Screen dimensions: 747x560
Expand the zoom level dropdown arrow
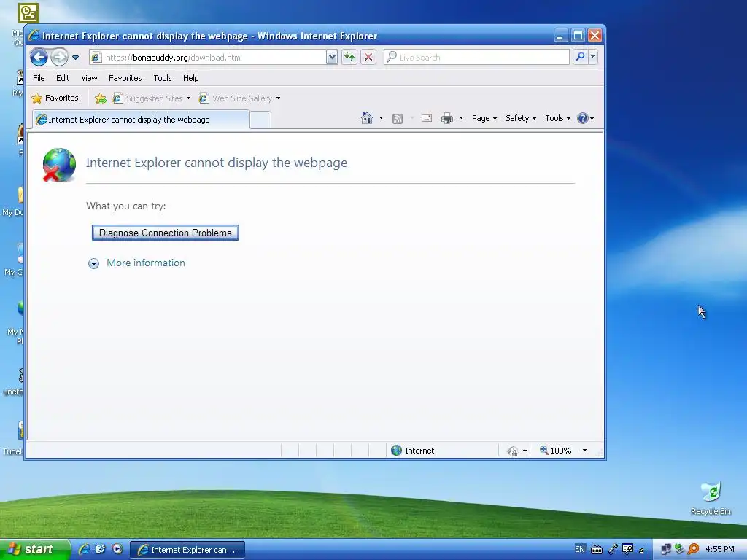pos(584,451)
